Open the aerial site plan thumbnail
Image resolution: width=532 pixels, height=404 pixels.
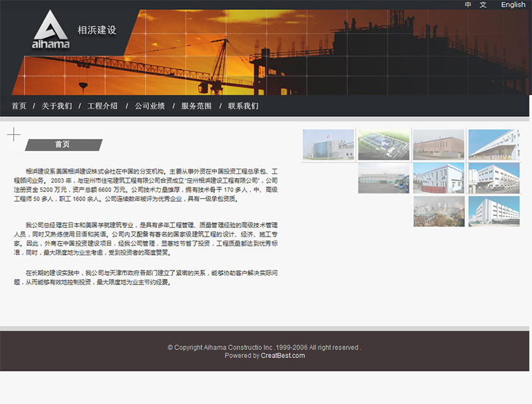coord(384,144)
